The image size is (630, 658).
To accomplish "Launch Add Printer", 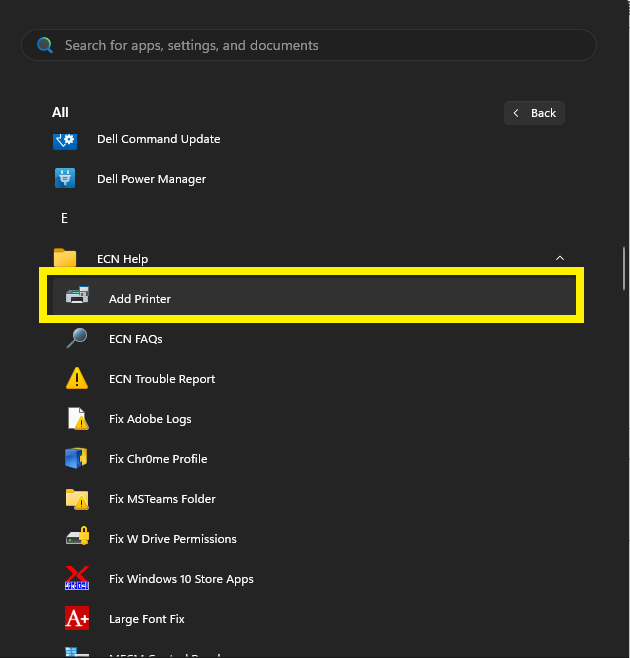I will coord(311,295).
